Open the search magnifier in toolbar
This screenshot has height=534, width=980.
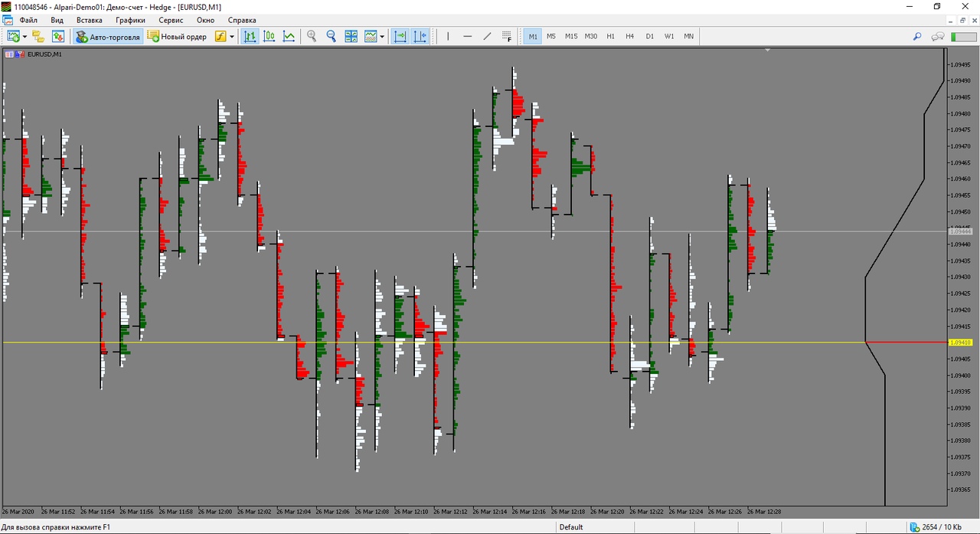(917, 36)
